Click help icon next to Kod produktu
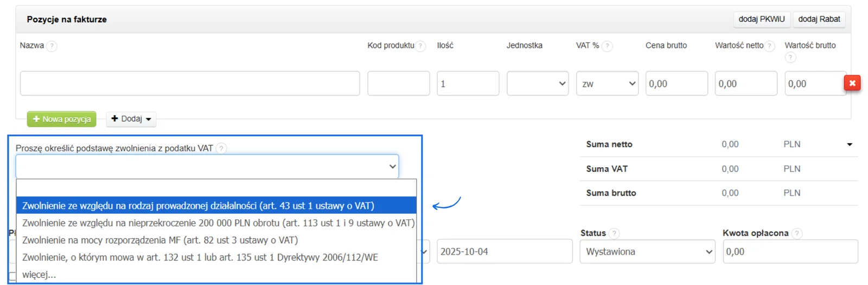The image size is (868, 285). point(420,46)
